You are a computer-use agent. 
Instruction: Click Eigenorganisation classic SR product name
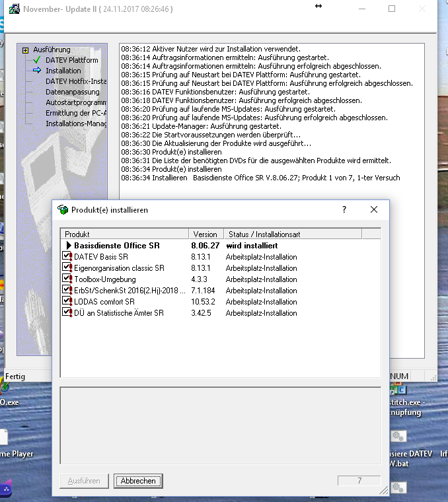point(119,268)
